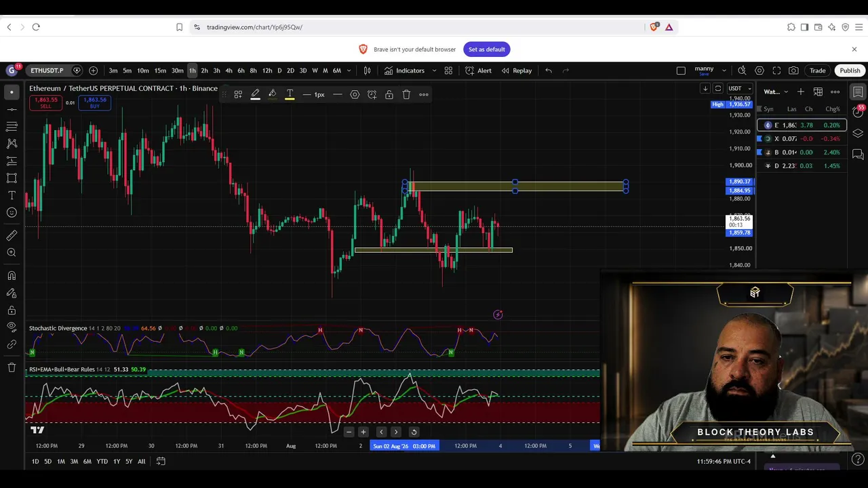
Task: Expand the manny layout menu chevron
Action: (724, 70)
